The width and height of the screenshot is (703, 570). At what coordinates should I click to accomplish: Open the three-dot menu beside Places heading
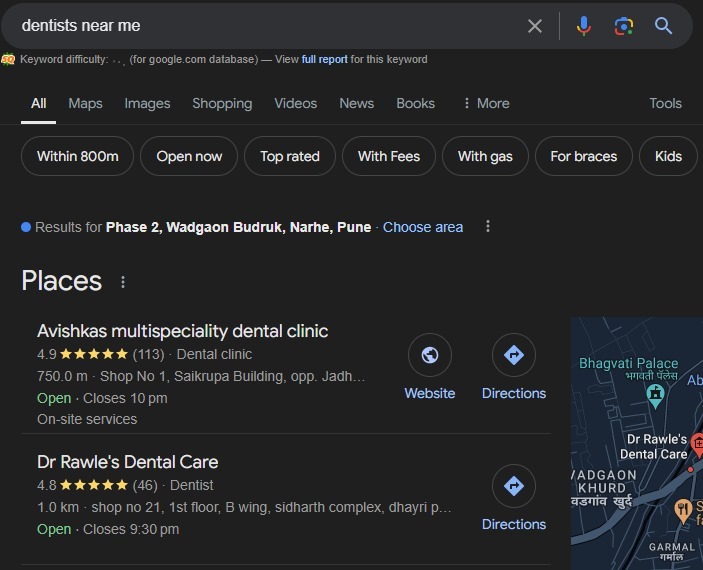(123, 282)
